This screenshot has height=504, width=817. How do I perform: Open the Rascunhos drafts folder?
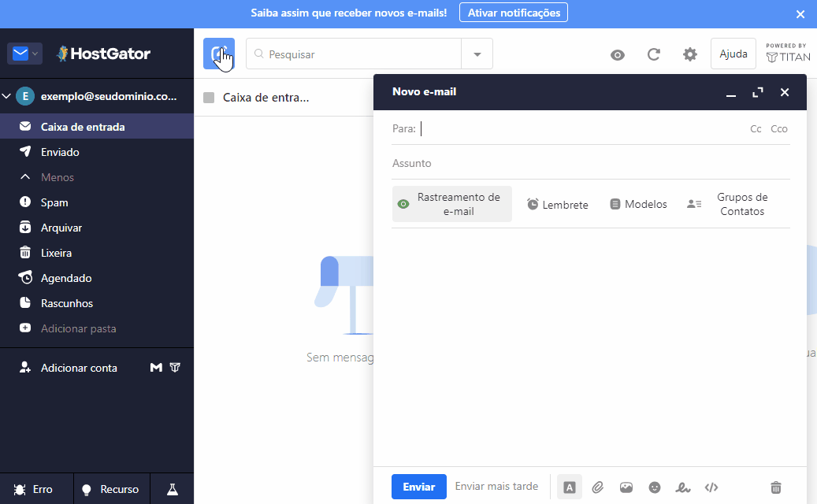point(97,303)
